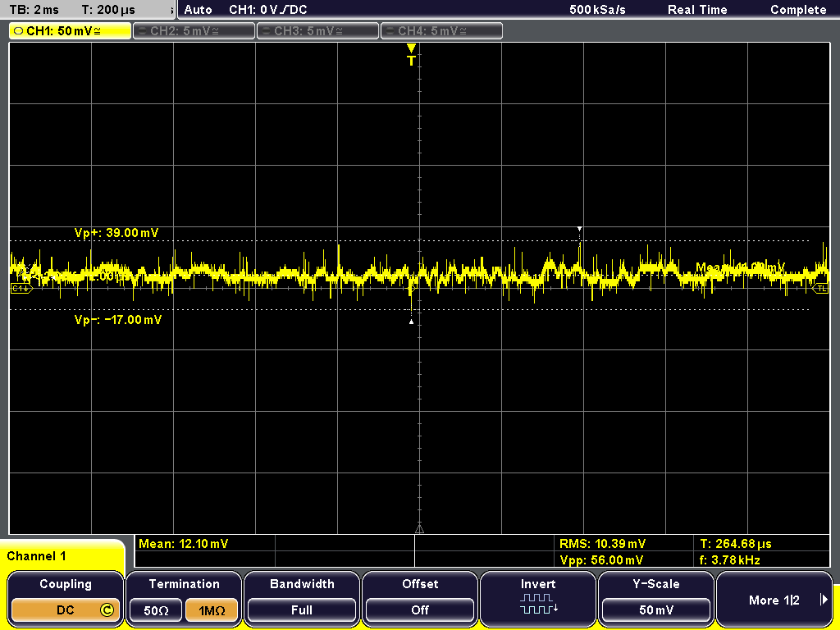This screenshot has height=630, width=840.
Task: Select the CH1 50 mV channel tab
Action: point(70,30)
